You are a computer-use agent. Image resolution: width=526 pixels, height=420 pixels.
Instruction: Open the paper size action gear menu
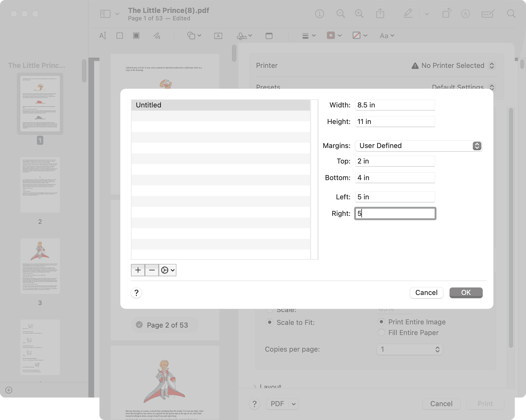tap(168, 270)
